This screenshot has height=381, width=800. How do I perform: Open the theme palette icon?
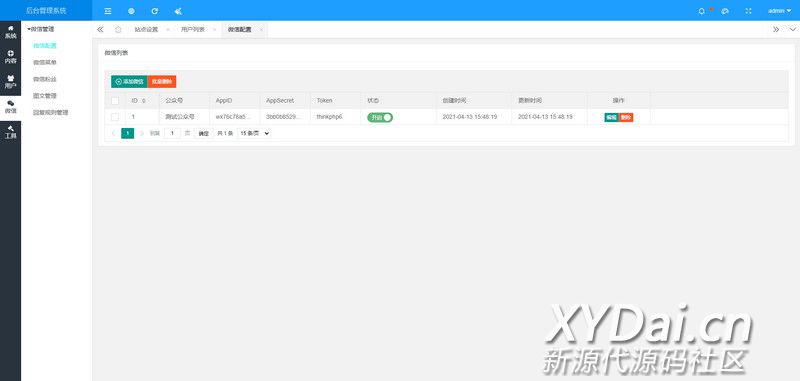point(724,11)
